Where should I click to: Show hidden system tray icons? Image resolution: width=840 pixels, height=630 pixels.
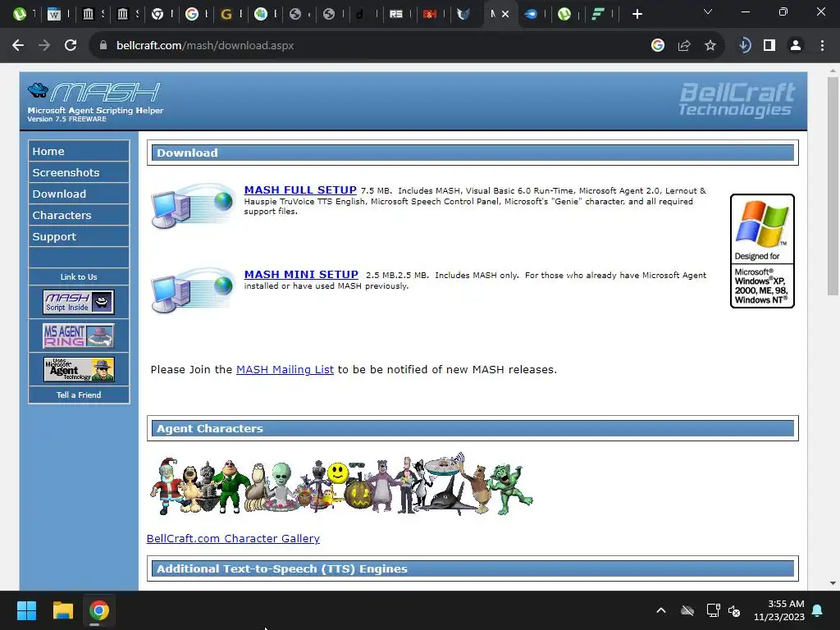point(661,610)
